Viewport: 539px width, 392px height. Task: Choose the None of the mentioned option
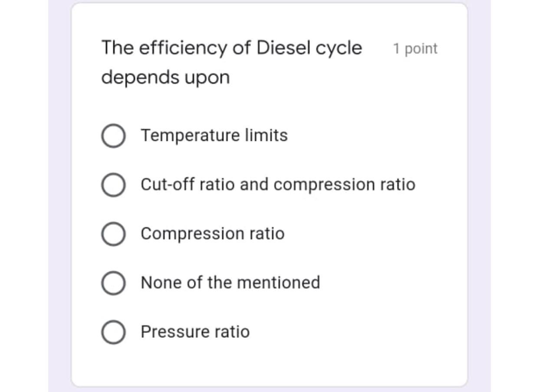tap(113, 282)
